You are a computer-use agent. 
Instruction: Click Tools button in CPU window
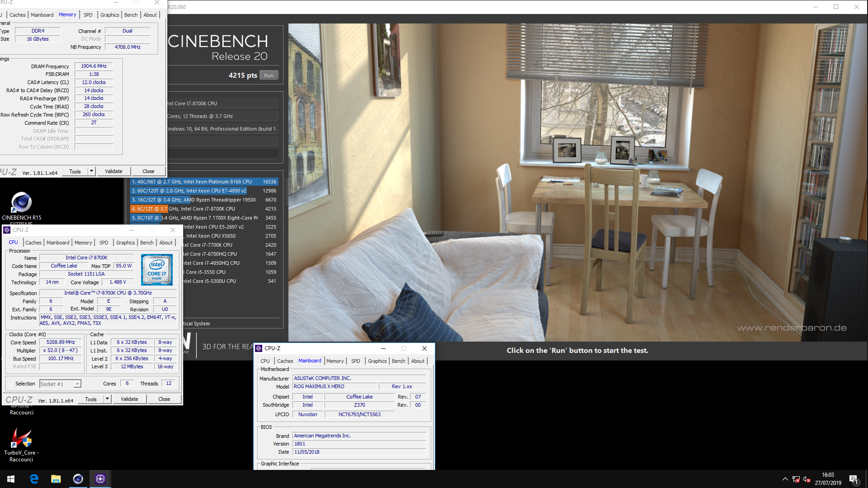pos(91,399)
